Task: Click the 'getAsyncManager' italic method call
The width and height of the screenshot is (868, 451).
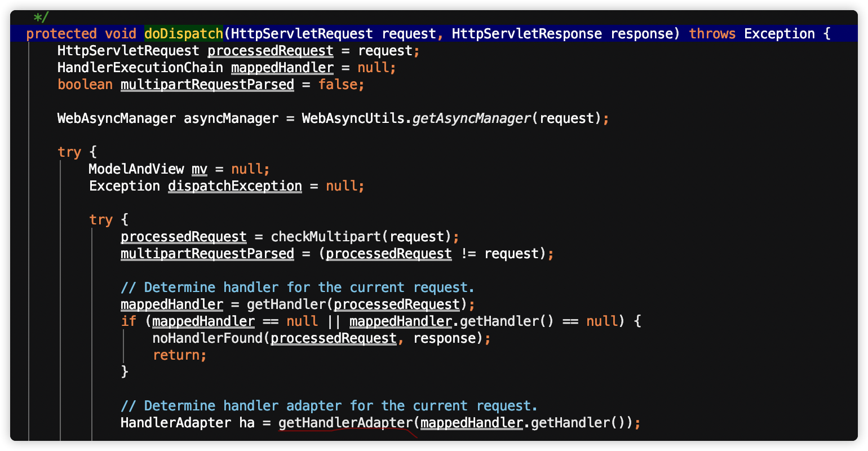Action: pyautogui.click(x=472, y=118)
